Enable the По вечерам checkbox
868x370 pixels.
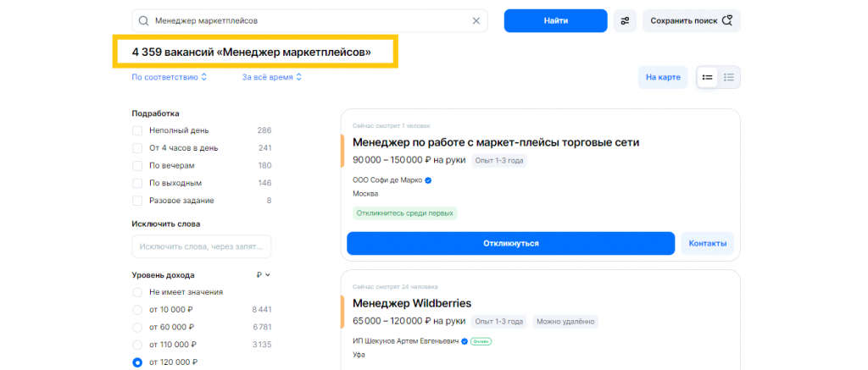[x=137, y=165]
